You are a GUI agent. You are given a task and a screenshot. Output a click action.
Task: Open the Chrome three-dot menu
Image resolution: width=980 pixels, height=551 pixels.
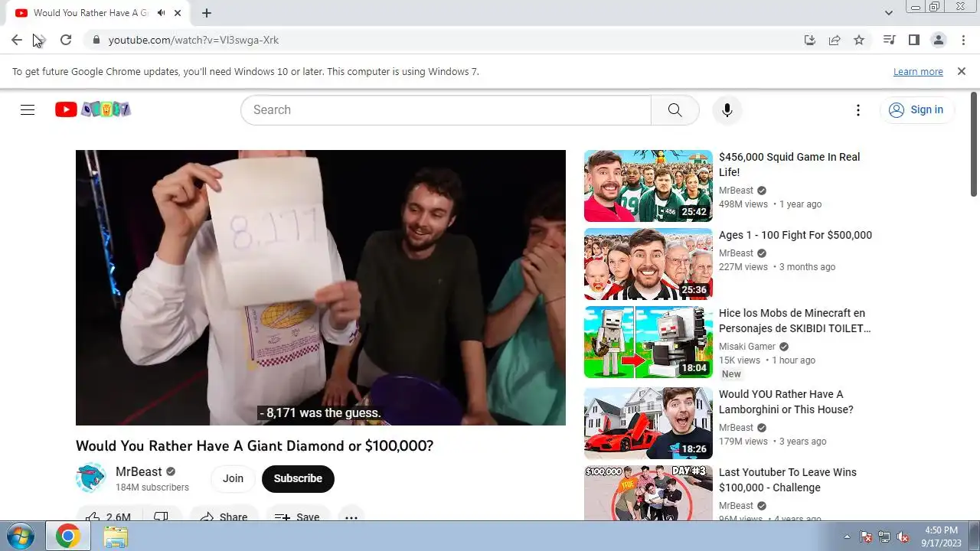tap(962, 40)
